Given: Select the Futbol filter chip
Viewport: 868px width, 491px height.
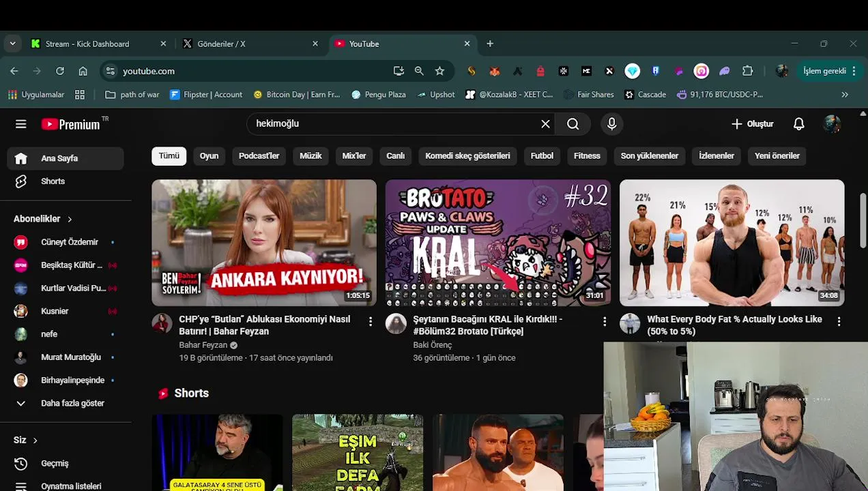Looking at the screenshot, I should pyautogui.click(x=542, y=156).
